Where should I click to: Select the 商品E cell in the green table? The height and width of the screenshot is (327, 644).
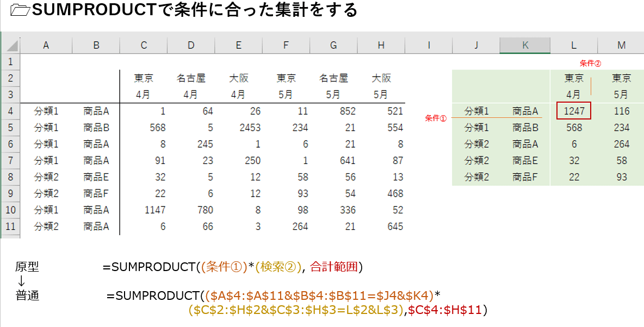click(x=525, y=161)
